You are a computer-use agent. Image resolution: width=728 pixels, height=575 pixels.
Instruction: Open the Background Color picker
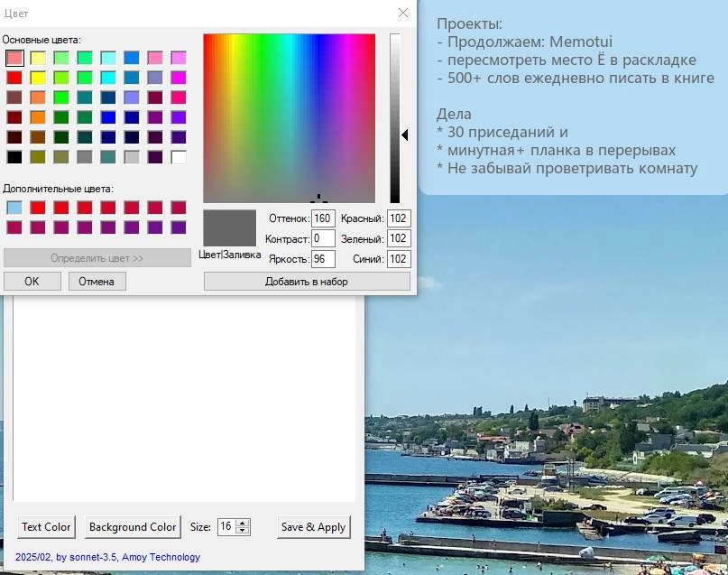tap(133, 527)
